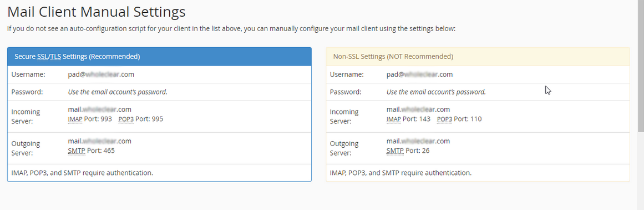This screenshot has width=644, height=210.
Task: Select the Non-SSL Settings (NOT Recommended) header
Action: tap(478, 57)
